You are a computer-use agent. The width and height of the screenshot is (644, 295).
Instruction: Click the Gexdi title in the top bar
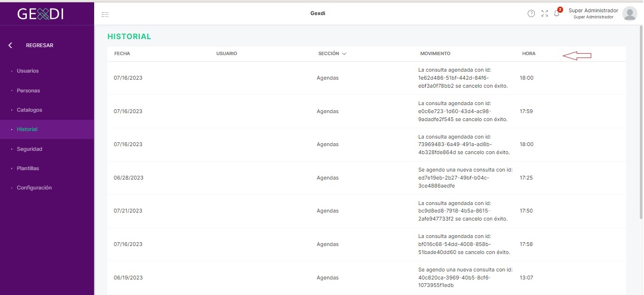pos(318,13)
